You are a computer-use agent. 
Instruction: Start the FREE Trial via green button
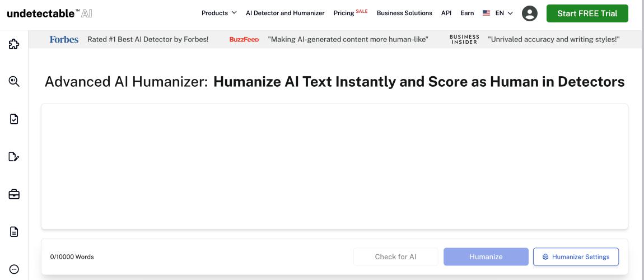pos(587,13)
